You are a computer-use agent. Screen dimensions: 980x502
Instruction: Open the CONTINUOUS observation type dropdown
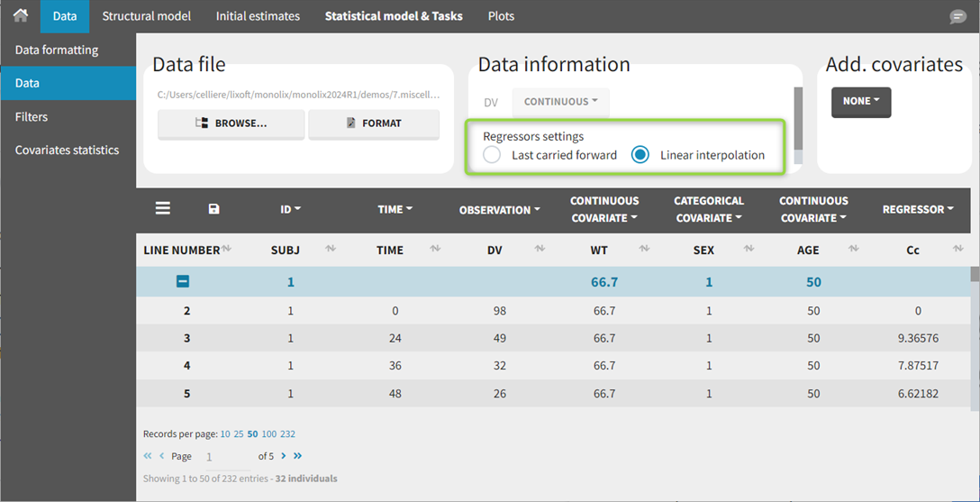tap(560, 102)
